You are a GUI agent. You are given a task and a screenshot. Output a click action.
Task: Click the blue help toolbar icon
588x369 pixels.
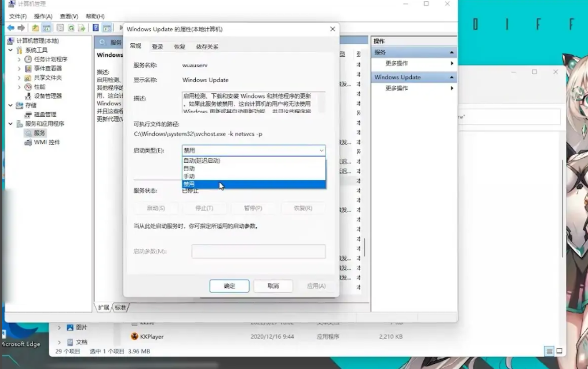point(96,28)
